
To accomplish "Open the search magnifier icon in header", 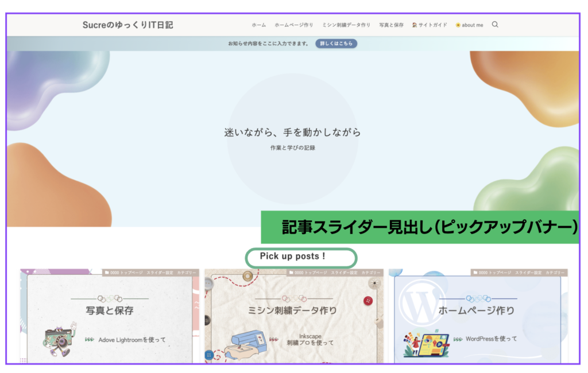I will (x=495, y=25).
